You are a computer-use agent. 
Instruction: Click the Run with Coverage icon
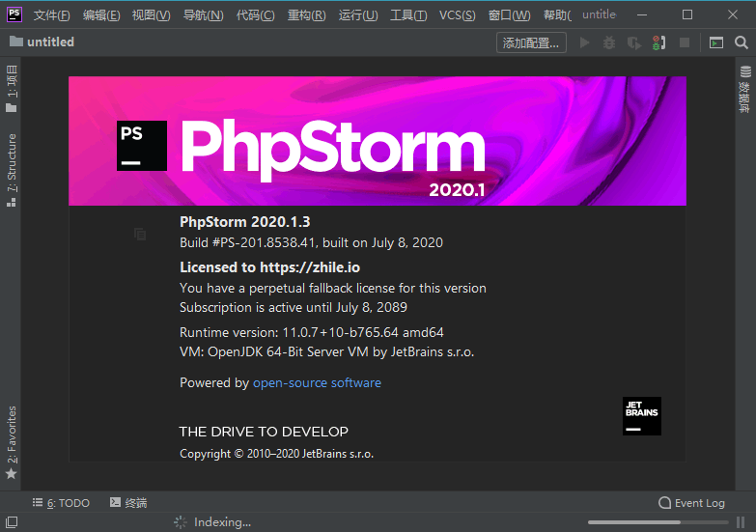(634, 42)
